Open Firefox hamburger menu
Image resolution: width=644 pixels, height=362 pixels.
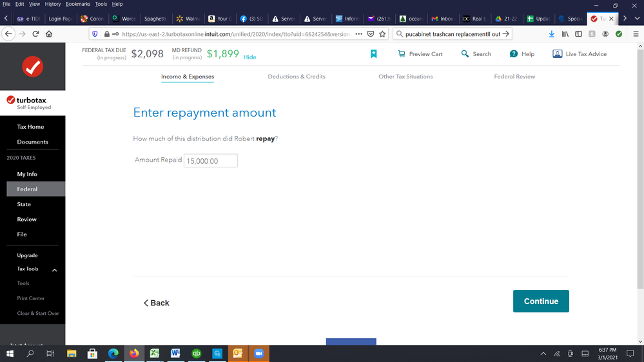point(636,34)
